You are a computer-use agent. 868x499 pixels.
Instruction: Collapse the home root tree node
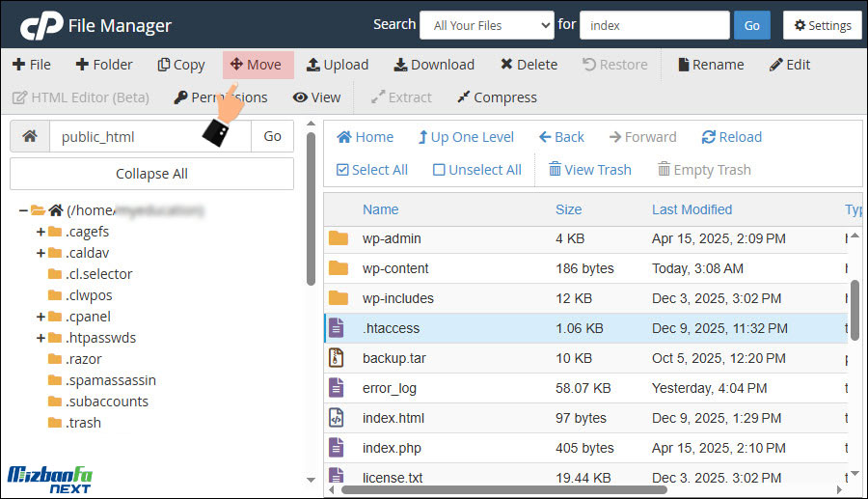click(x=23, y=210)
